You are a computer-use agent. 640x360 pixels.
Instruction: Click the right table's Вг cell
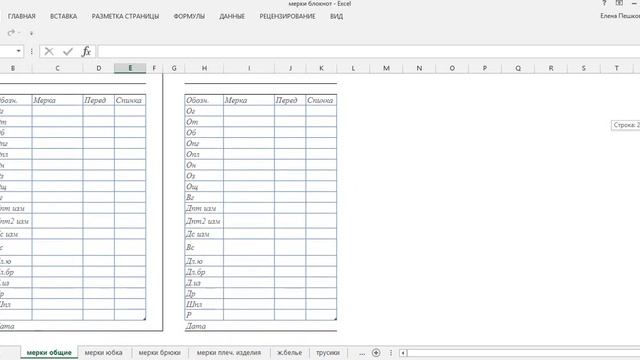204,198
